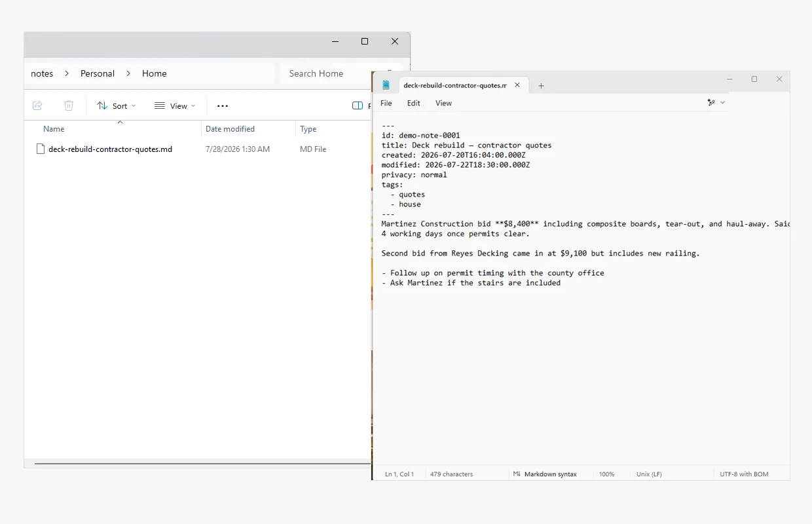The image size is (812, 524).
Task: Maximize the Notepad window
Action: pyautogui.click(x=754, y=79)
